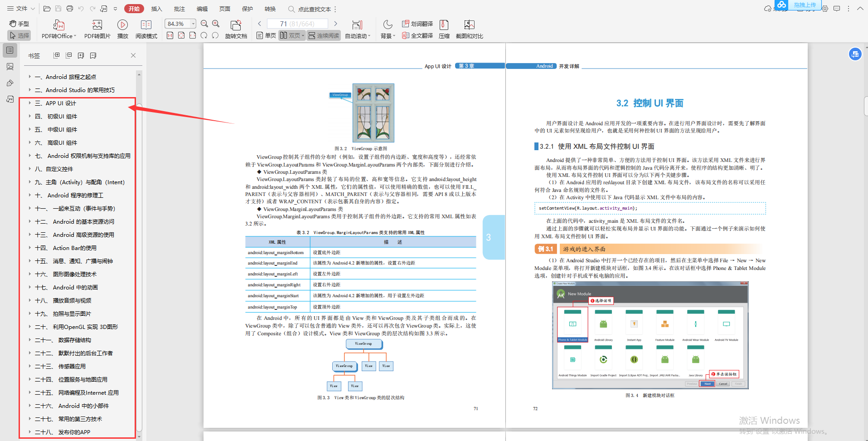Viewport: 868px width, 441px height.
Task: Select the 插入 ribbon tab
Action: click(x=156, y=9)
